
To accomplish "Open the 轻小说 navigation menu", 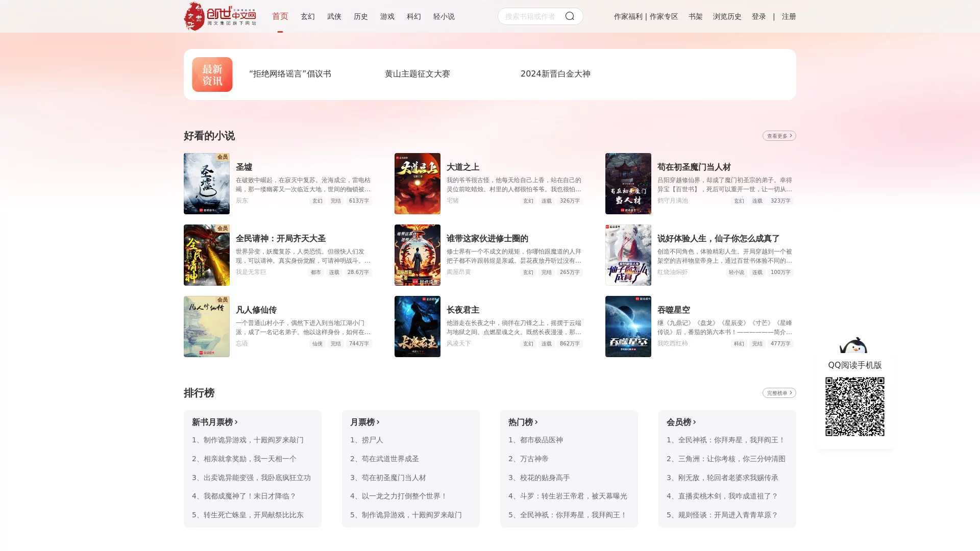I will tap(443, 16).
